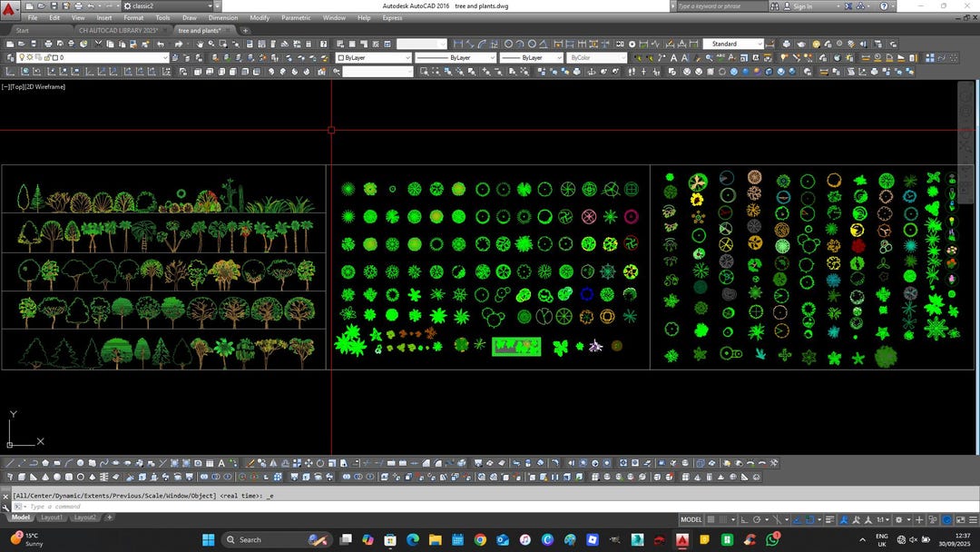The width and height of the screenshot is (980, 552).
Task: Click the Help question mark toolbar icon
Action: tap(323, 44)
